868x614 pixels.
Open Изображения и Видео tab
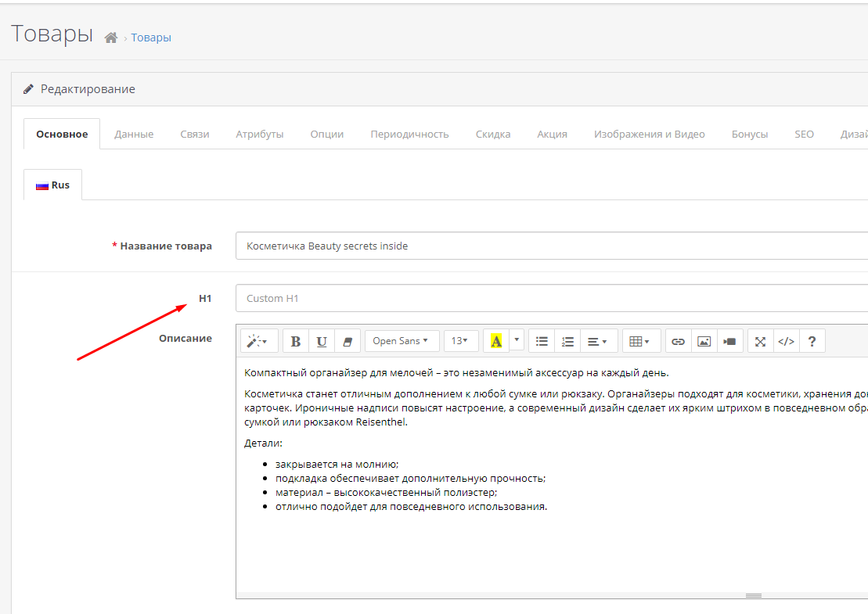point(650,134)
